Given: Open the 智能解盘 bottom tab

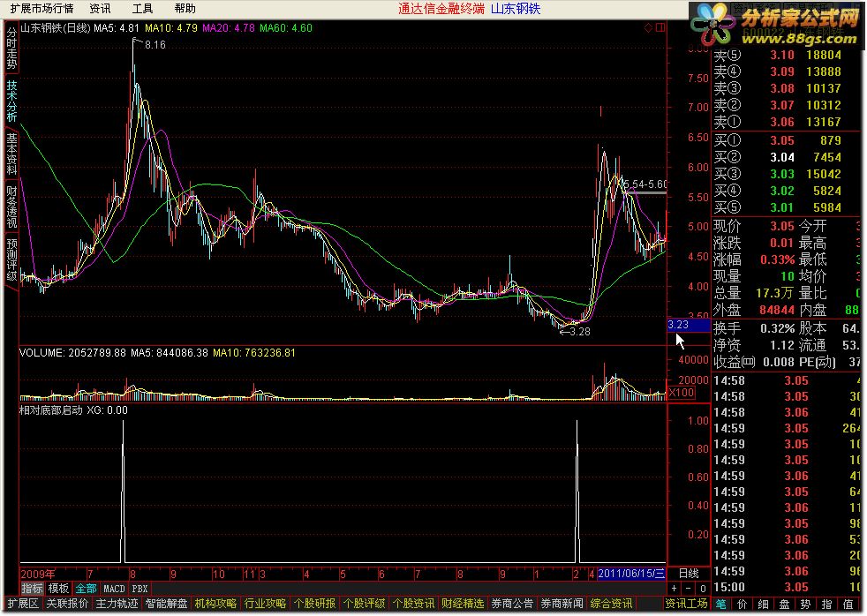Looking at the screenshot, I should coord(166,604).
